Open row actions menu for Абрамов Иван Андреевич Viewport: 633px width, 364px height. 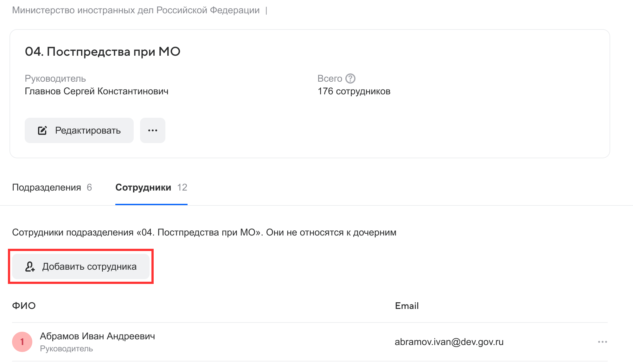[602, 342]
